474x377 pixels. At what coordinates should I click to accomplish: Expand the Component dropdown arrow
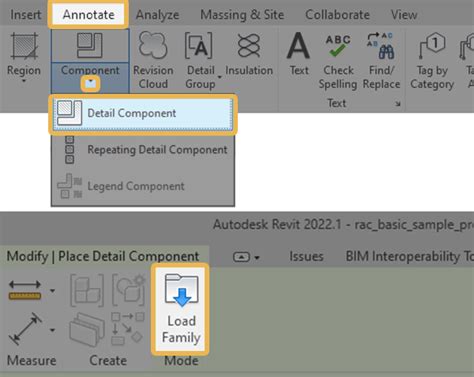[90, 83]
